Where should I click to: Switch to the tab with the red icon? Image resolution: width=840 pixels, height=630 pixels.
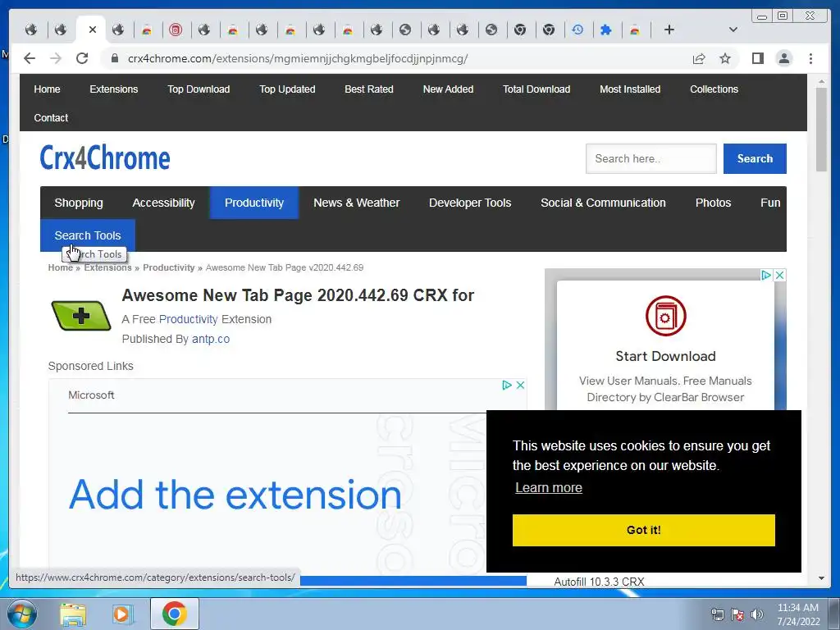click(x=176, y=30)
